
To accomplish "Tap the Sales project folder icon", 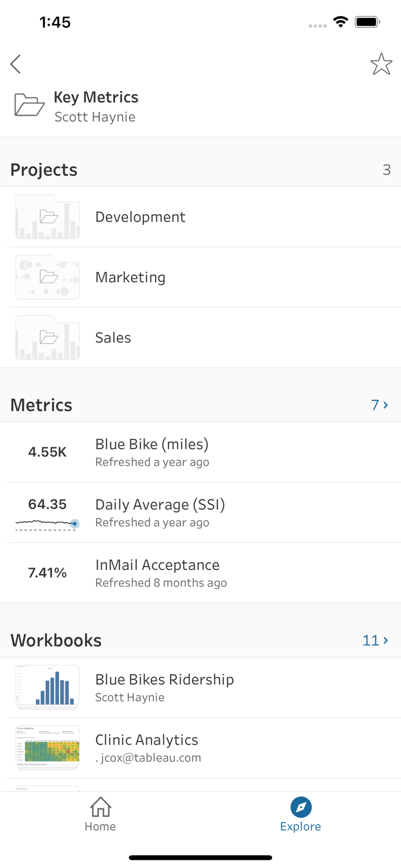I will pos(47,337).
